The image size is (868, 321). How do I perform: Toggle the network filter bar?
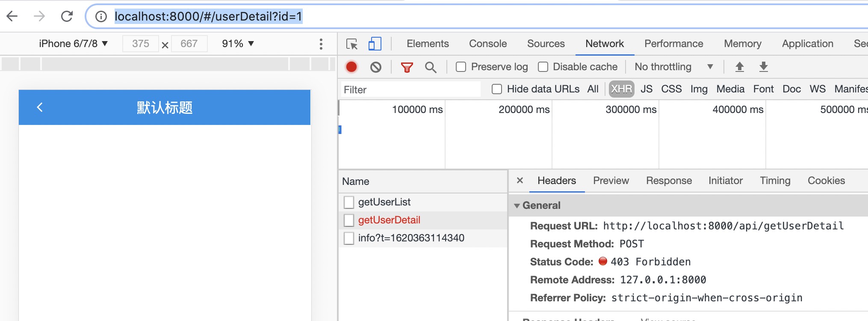407,67
